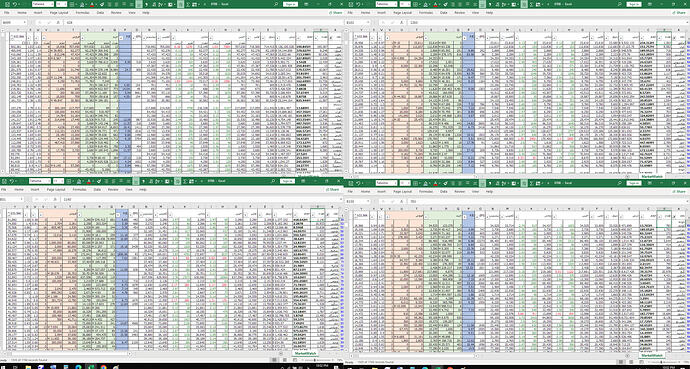Apply red font color in top-right window
690x369 pixels.
tap(435, 4)
